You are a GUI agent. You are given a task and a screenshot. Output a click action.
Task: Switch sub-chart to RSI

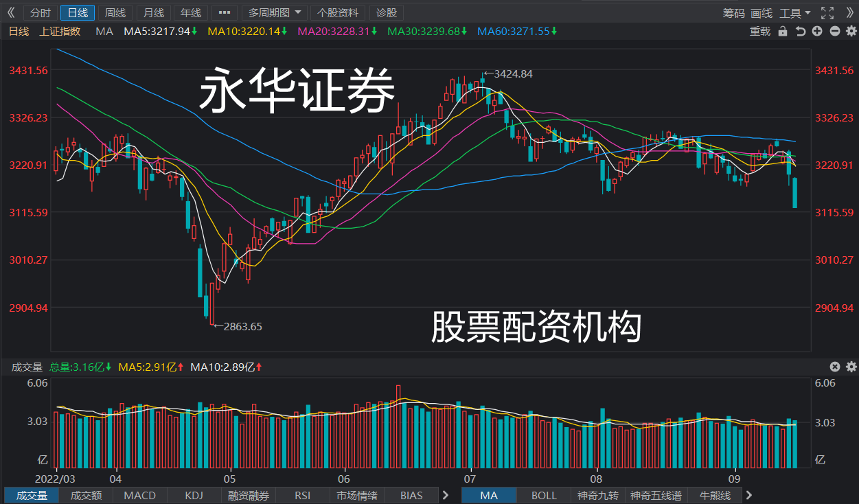click(302, 495)
